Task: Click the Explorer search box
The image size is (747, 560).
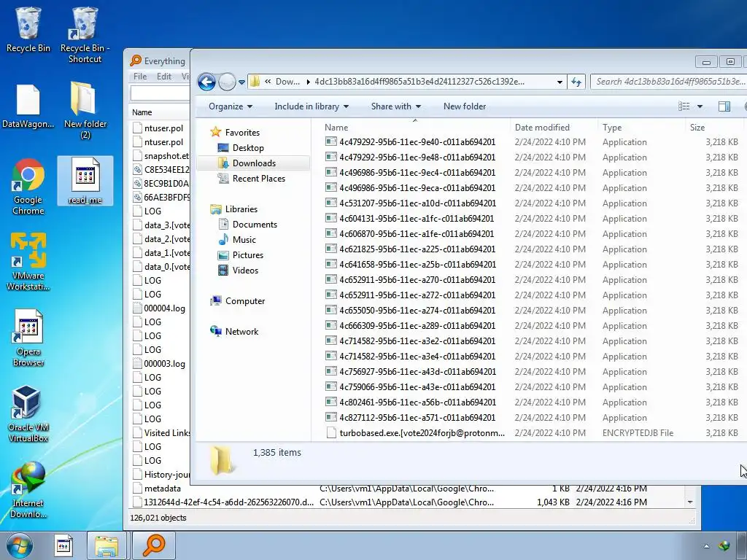Action: (x=668, y=82)
